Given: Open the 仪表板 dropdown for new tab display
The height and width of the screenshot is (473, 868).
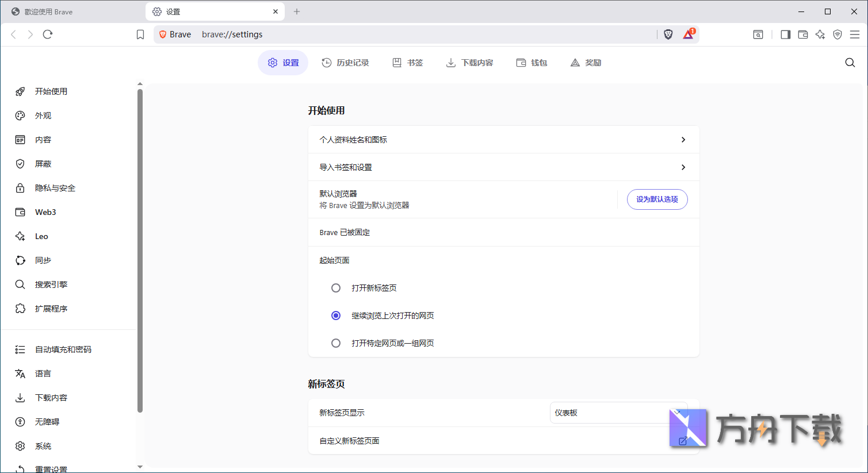Looking at the screenshot, I should 618,412.
